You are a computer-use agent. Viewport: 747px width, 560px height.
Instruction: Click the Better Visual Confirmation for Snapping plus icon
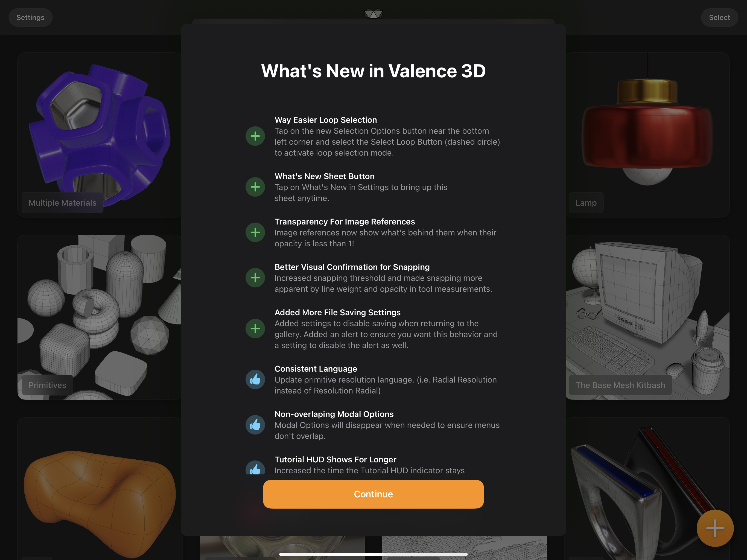point(254,277)
